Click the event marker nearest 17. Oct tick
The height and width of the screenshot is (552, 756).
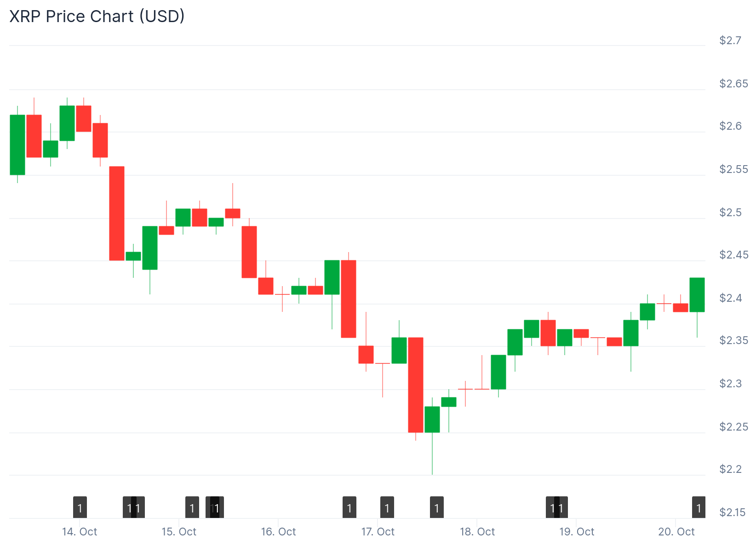tap(387, 507)
